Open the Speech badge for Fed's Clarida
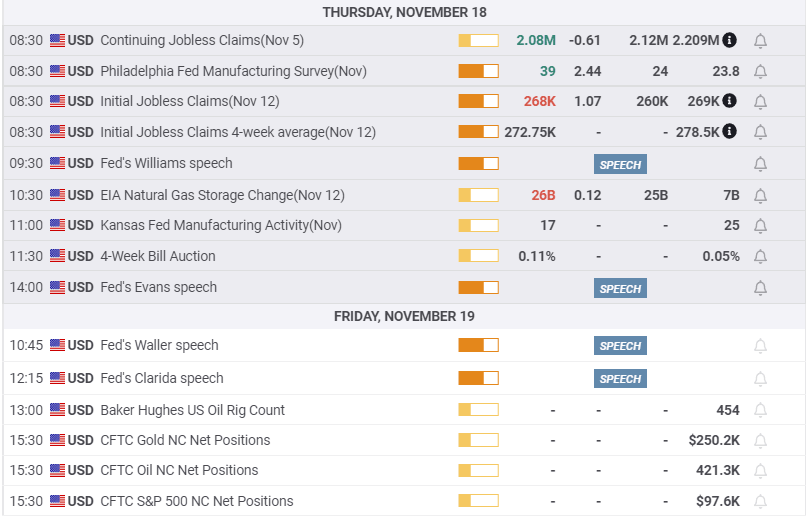 (620, 379)
